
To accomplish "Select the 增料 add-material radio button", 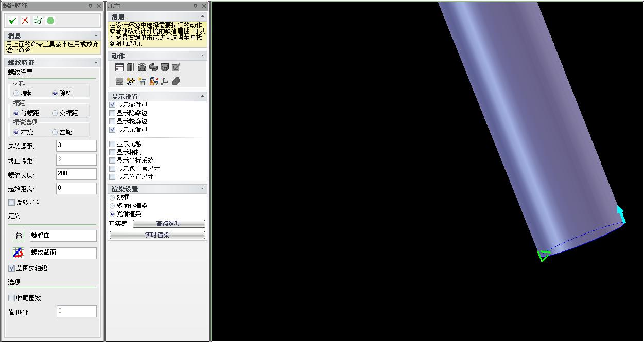I will click(x=16, y=93).
